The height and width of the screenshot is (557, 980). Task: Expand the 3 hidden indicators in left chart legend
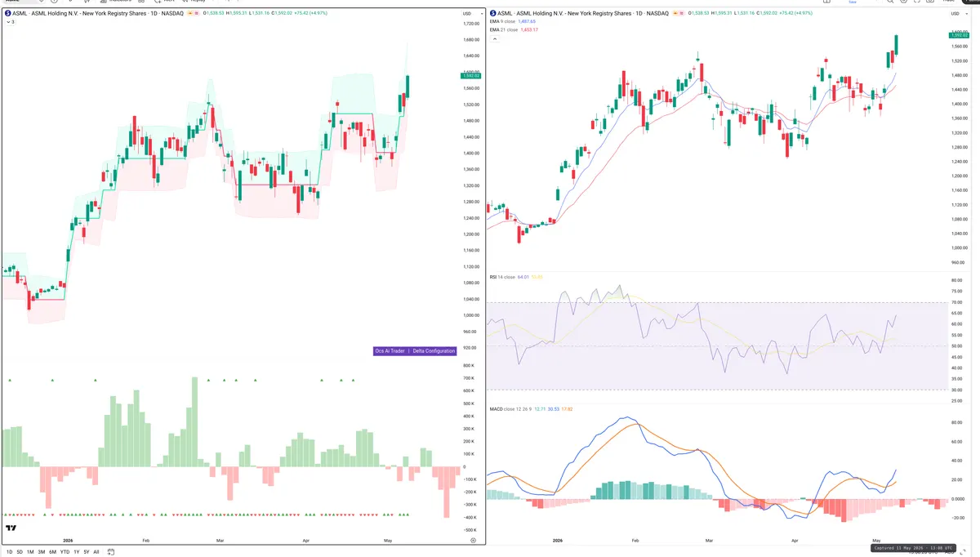[9, 22]
